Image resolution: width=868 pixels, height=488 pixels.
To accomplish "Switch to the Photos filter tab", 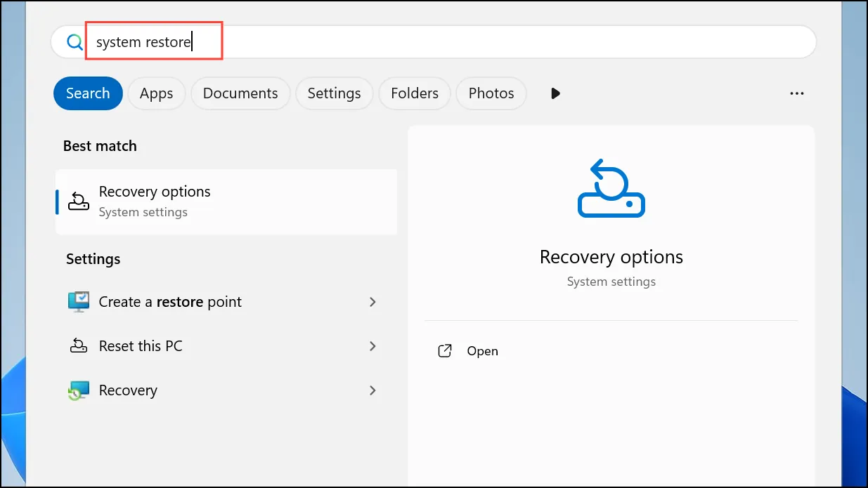I will pyautogui.click(x=491, y=93).
